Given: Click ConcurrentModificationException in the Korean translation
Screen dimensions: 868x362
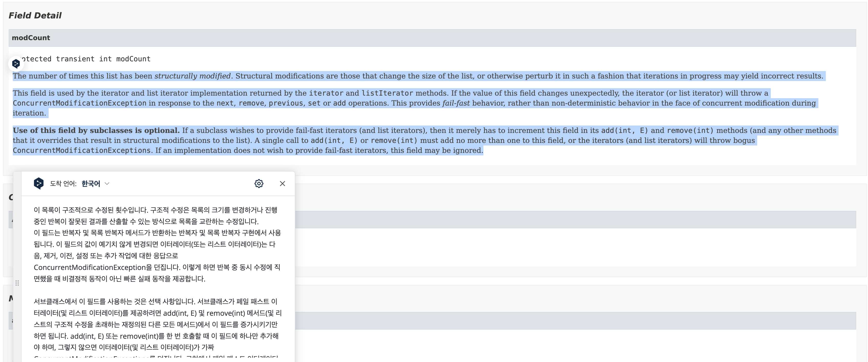Looking at the screenshot, I should (90, 267).
